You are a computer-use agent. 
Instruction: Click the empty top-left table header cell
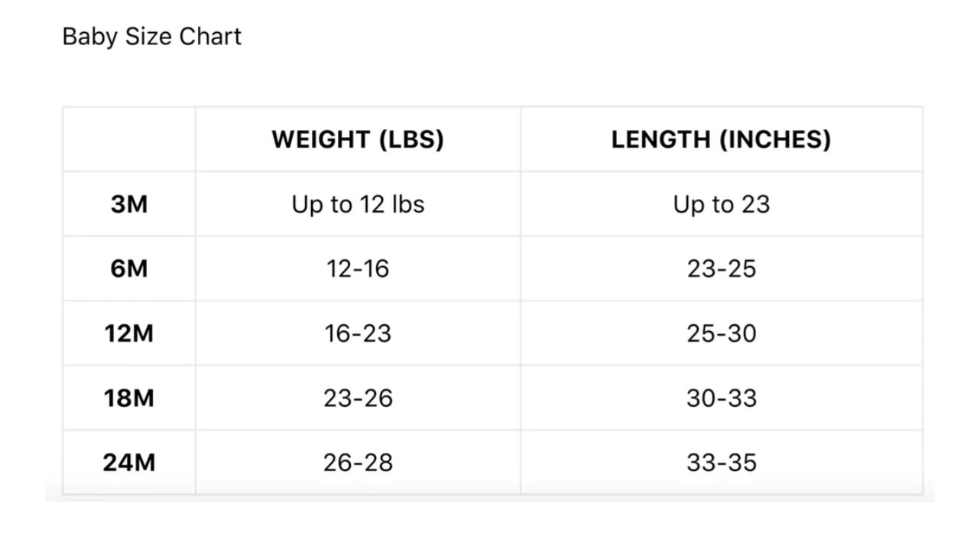(129, 139)
